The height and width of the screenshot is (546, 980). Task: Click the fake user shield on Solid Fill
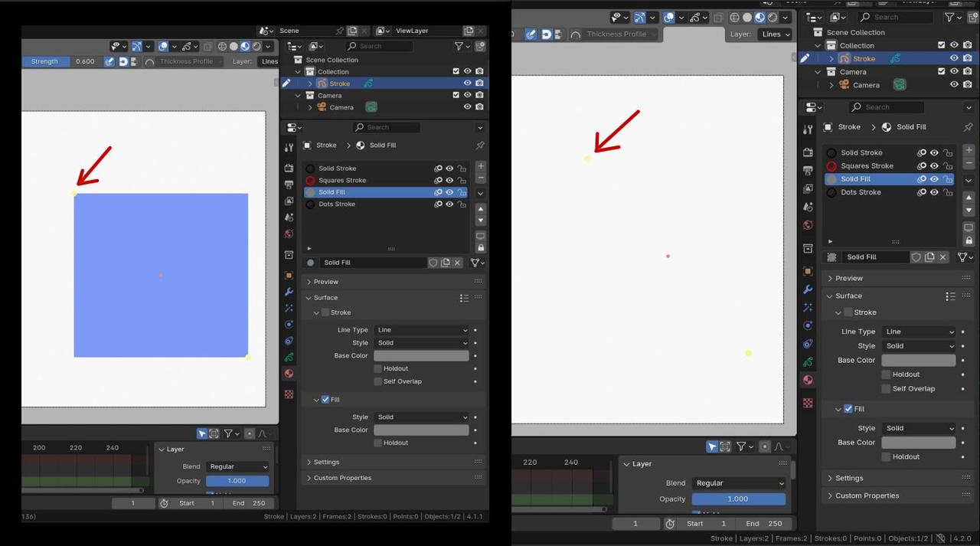pos(433,262)
